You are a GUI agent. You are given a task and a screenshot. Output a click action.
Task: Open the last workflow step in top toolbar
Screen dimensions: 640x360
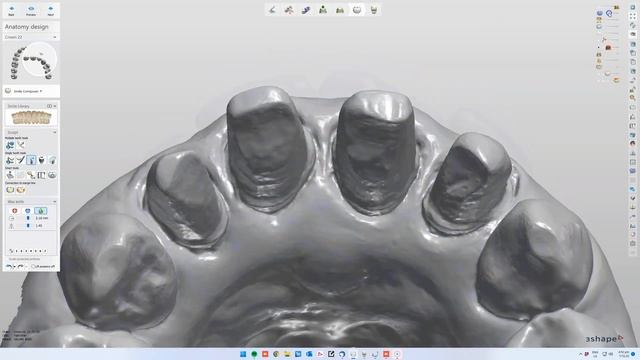(x=374, y=10)
